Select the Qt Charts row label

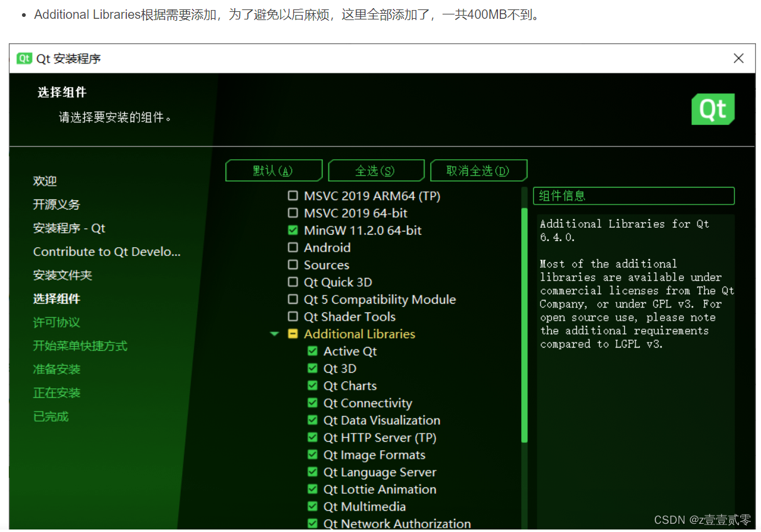point(350,386)
